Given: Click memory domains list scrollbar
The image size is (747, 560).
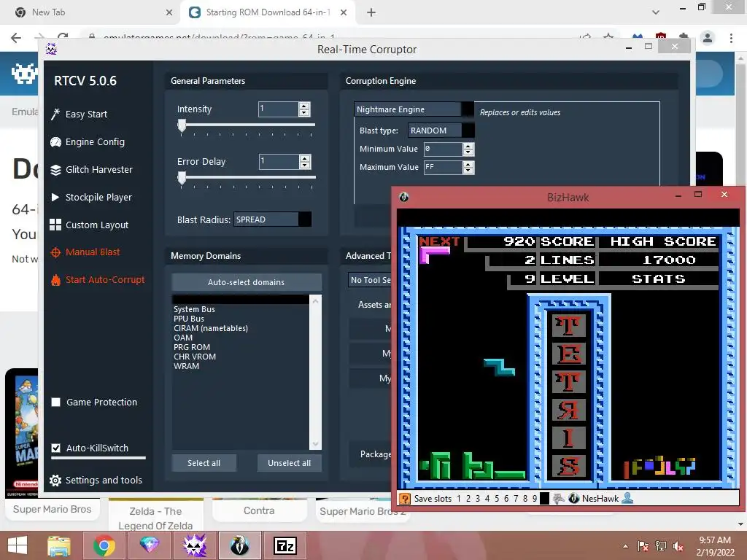Looking at the screenshot, I should (315, 372).
